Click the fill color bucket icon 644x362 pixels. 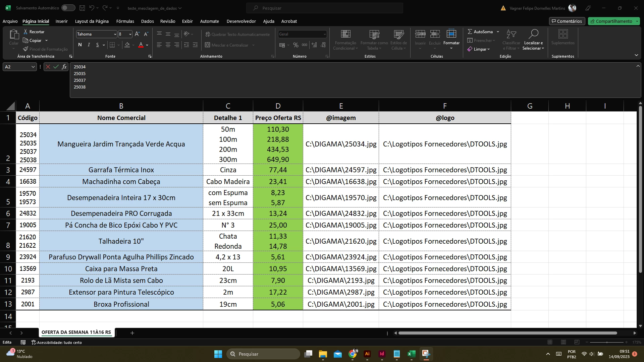coord(127,45)
